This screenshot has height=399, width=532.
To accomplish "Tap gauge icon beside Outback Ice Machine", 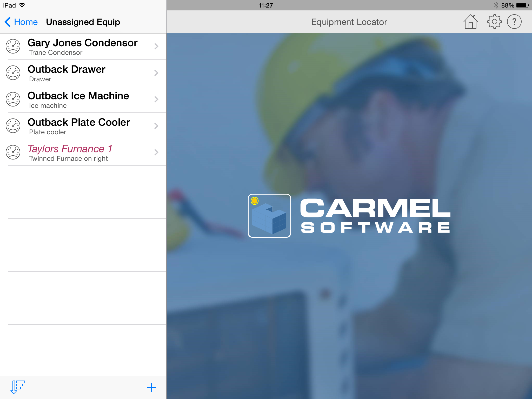I will coord(13,99).
